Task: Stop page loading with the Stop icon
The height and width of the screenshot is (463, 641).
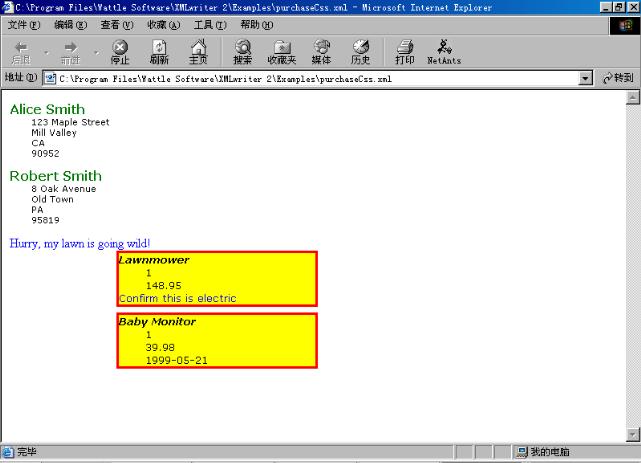Action: pyautogui.click(x=120, y=51)
